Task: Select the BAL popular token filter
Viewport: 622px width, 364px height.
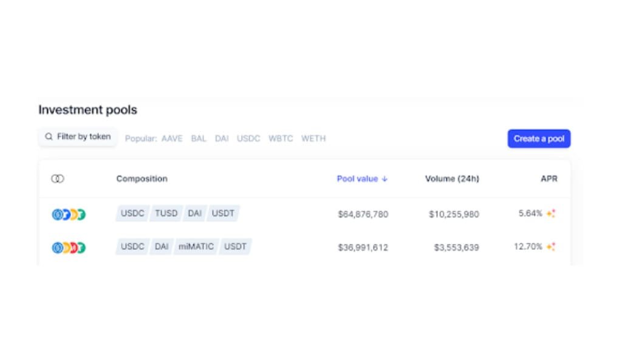Action: 199,139
